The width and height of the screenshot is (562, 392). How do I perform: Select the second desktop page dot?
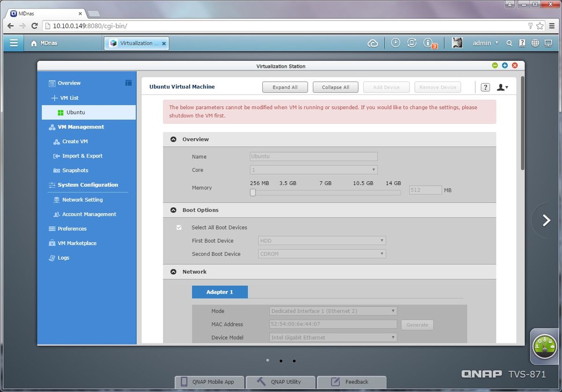coord(281,361)
